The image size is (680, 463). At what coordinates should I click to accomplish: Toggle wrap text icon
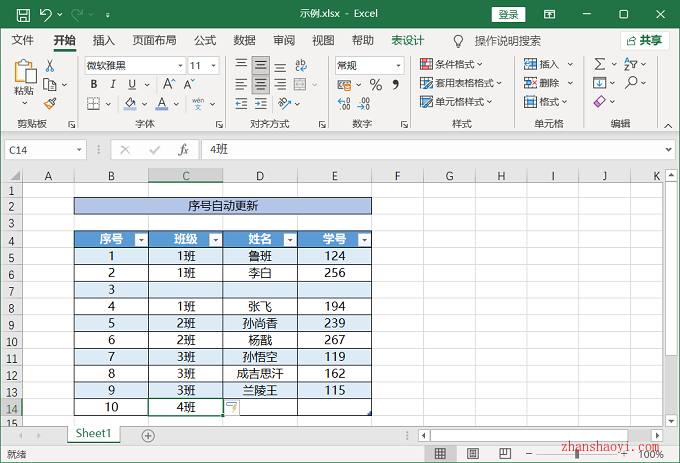pos(301,65)
